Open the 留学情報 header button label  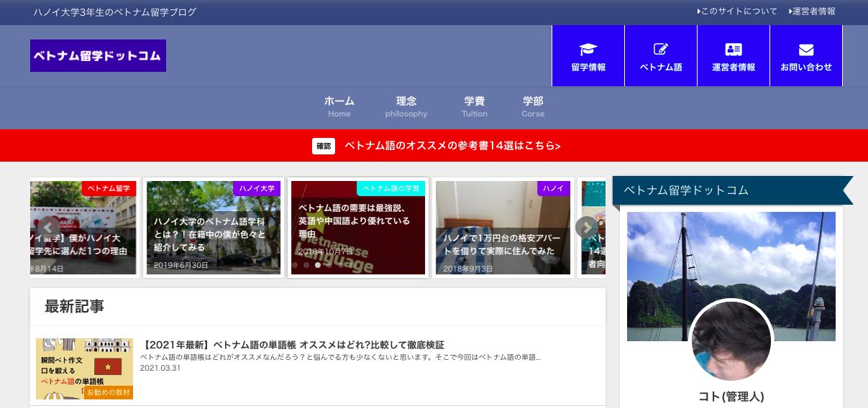tap(588, 68)
